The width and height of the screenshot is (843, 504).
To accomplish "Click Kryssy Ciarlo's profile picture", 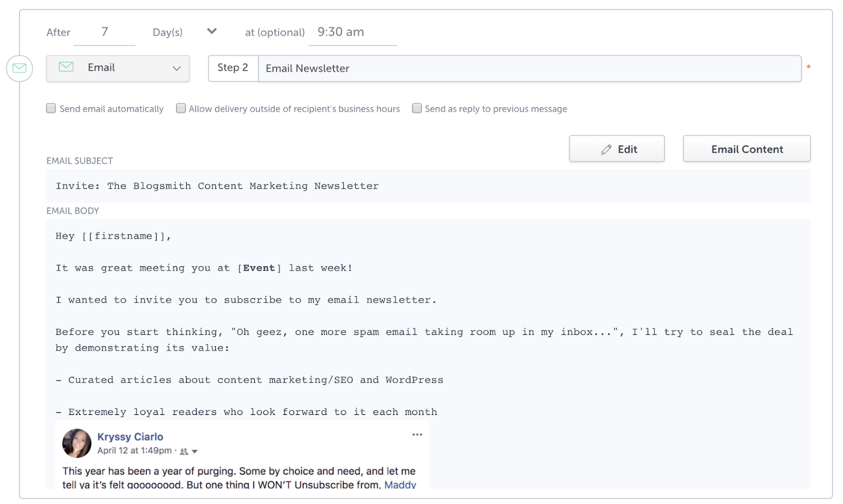I will click(x=77, y=443).
